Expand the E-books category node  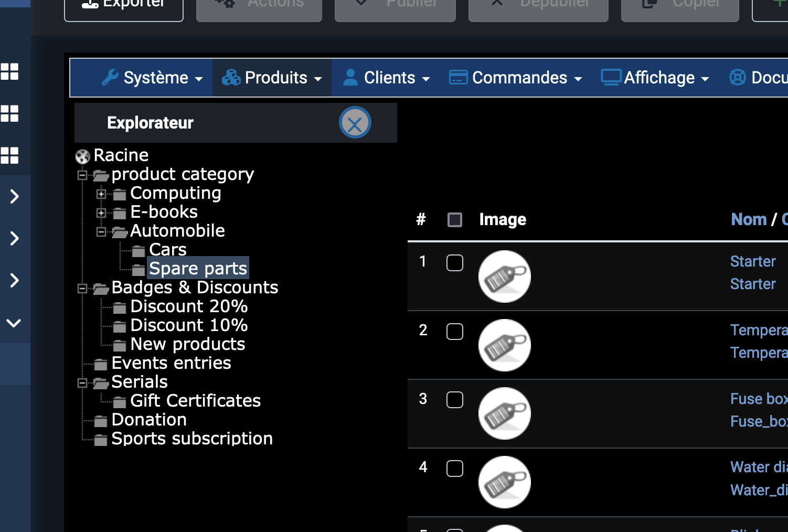(x=101, y=213)
